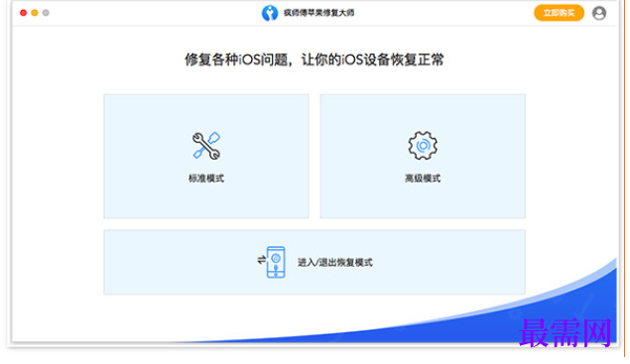Minimize the window with yellow button
Image resolution: width=630 pixels, height=364 pixels.
35,13
